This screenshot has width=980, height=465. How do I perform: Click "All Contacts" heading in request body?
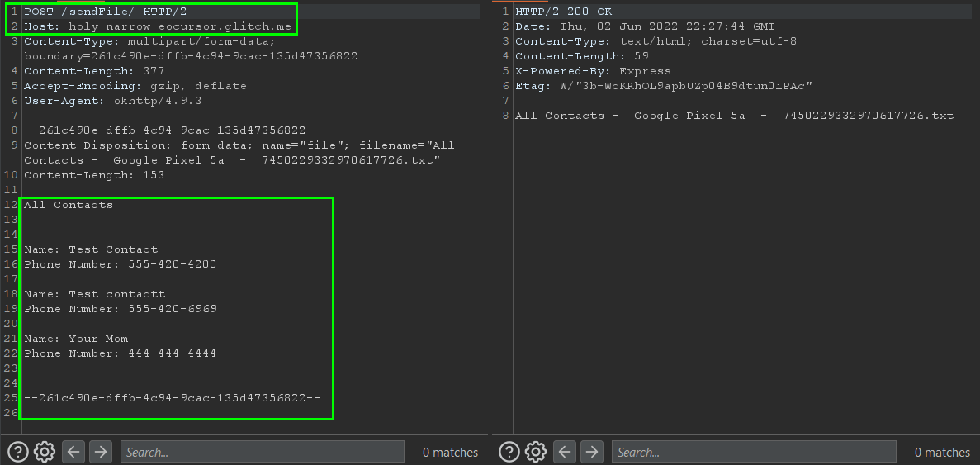(69, 205)
